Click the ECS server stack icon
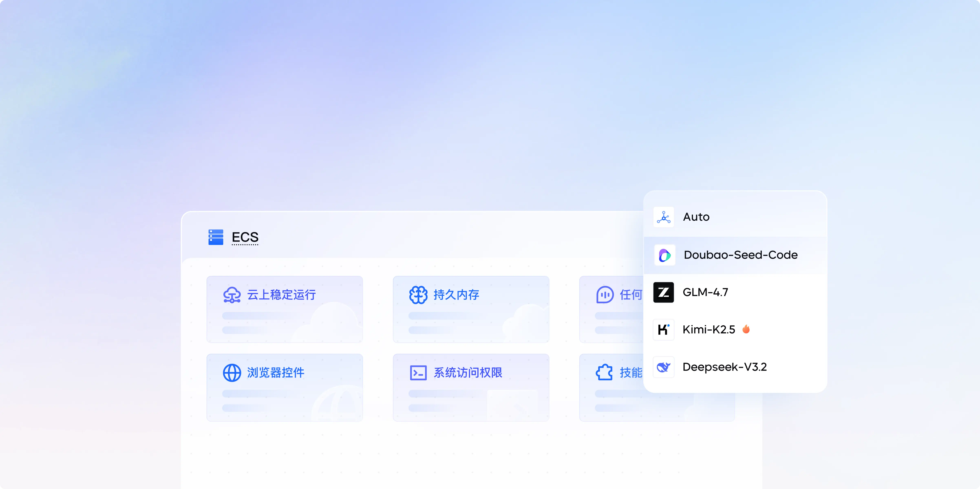This screenshot has width=980, height=489. (216, 237)
